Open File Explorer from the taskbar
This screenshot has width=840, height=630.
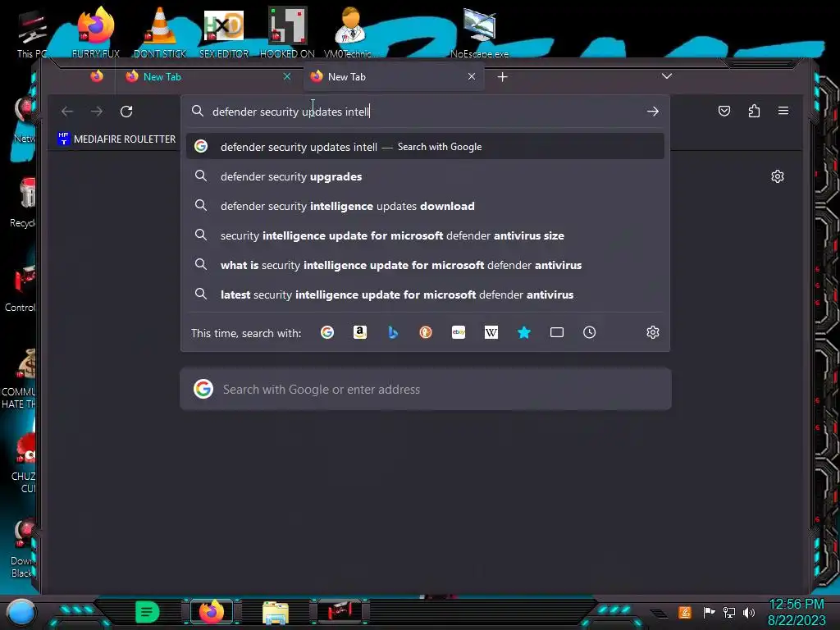click(276, 613)
